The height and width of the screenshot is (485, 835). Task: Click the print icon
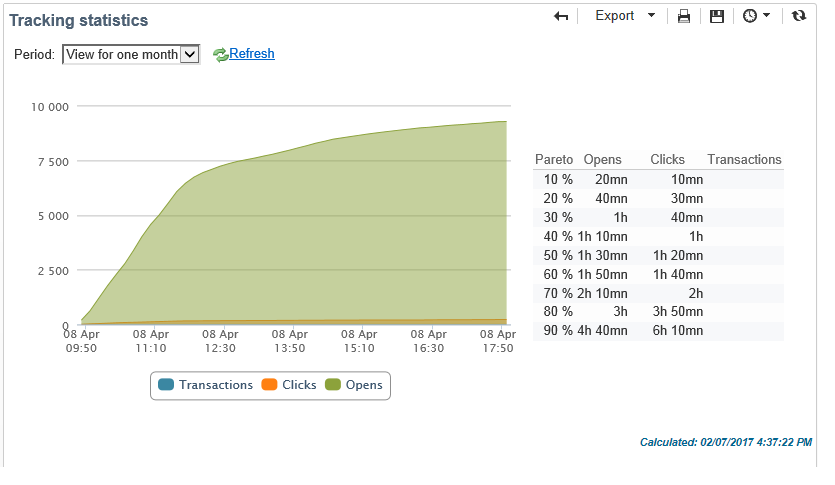684,17
